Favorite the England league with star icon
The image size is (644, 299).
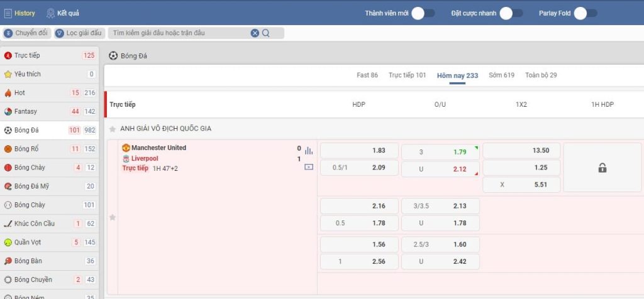coord(113,129)
